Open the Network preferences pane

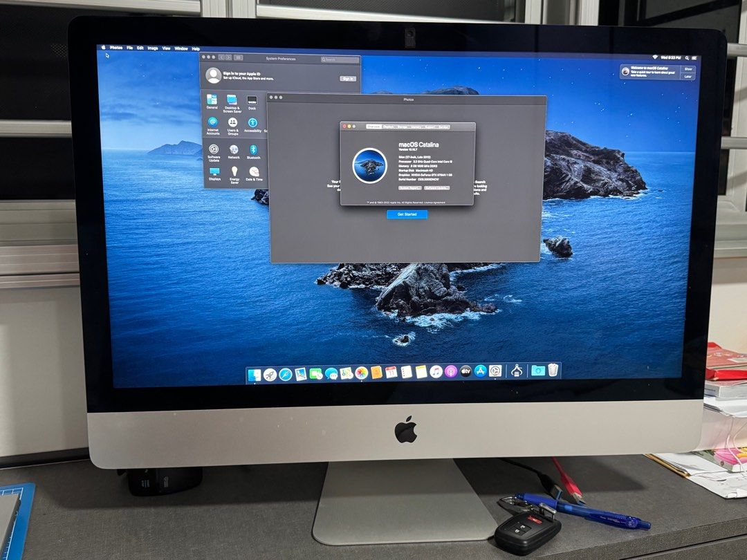click(234, 150)
